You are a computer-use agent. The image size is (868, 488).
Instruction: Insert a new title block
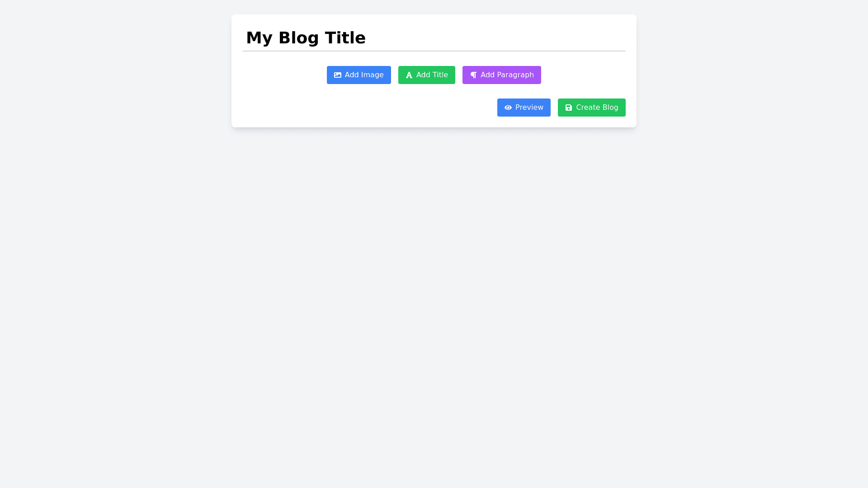pyautogui.click(x=426, y=75)
